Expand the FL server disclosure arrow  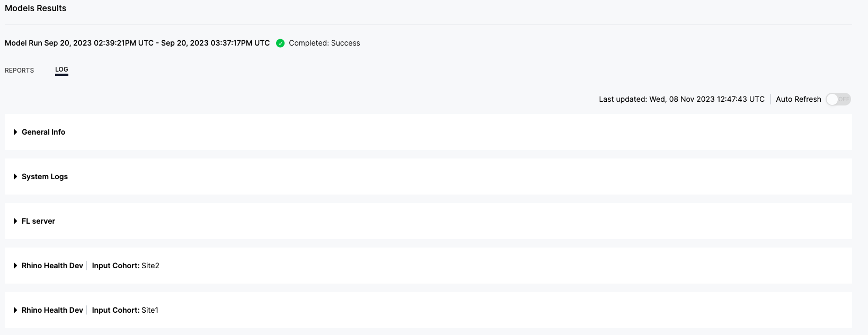(x=15, y=221)
